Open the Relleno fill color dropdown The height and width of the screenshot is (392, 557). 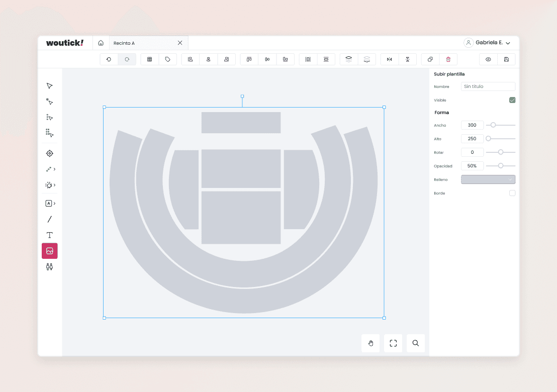[x=488, y=180]
